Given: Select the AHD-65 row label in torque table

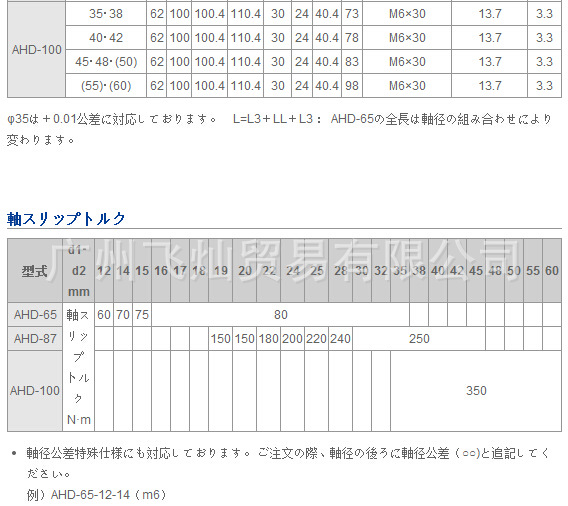Looking at the screenshot, I should pos(35,315).
